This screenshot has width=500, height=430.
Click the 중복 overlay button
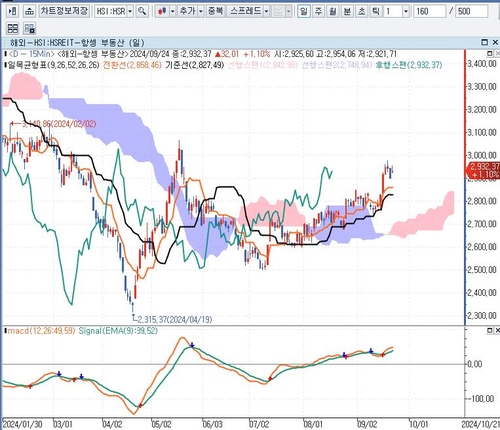pyautogui.click(x=215, y=11)
